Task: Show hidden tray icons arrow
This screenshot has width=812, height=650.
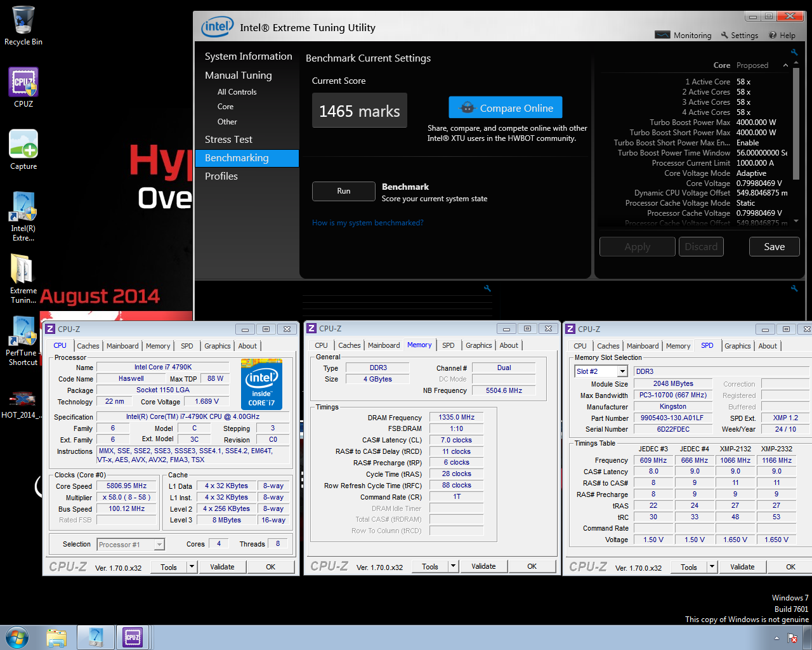Action: (x=776, y=637)
